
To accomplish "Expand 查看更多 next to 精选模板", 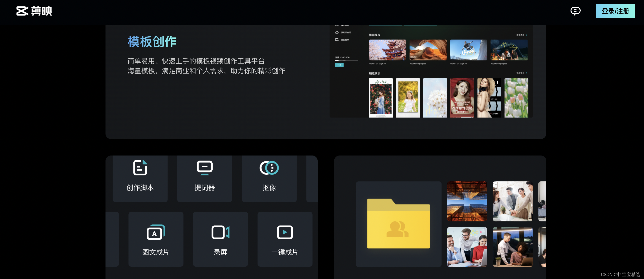I will tap(522, 73).
